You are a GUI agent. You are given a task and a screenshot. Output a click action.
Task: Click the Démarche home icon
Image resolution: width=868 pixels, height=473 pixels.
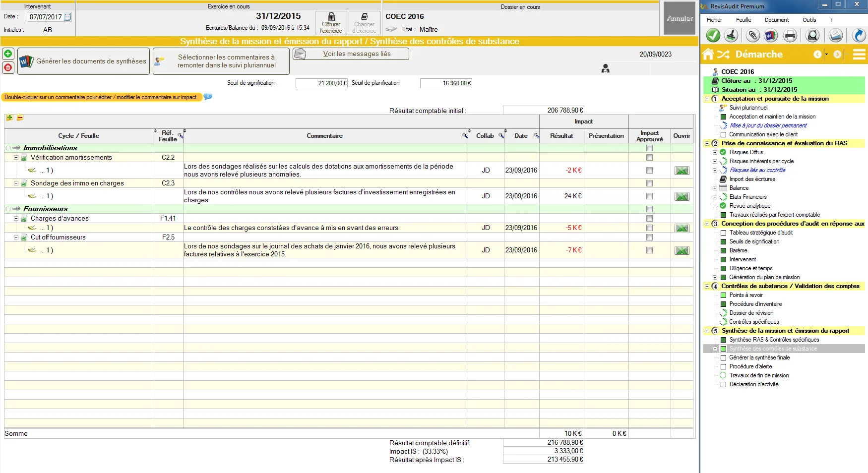[x=708, y=54]
